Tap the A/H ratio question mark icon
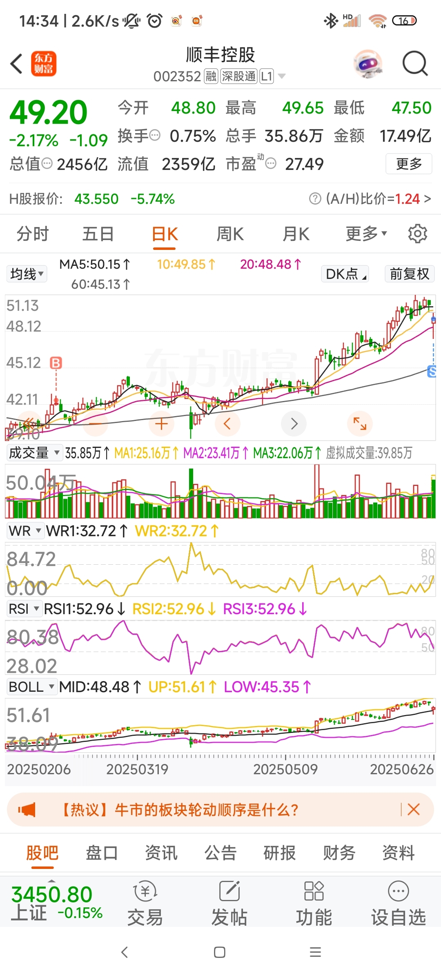The width and height of the screenshot is (441, 980). point(315,199)
